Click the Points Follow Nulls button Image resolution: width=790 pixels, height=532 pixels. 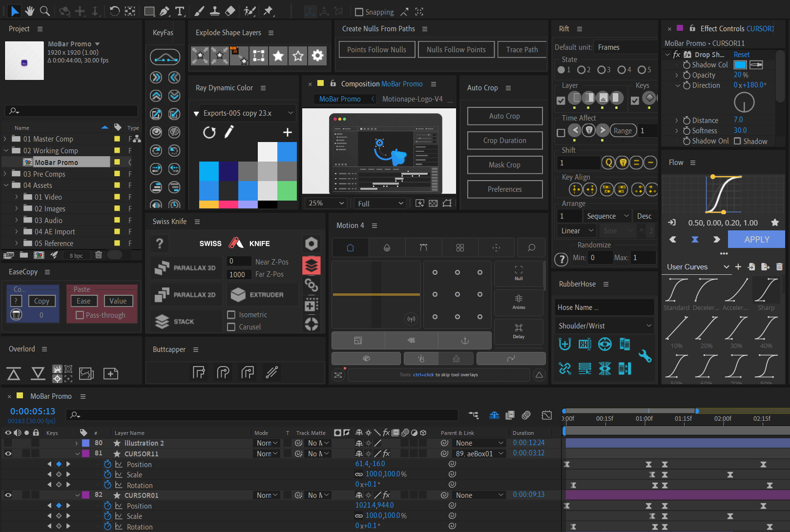point(376,50)
